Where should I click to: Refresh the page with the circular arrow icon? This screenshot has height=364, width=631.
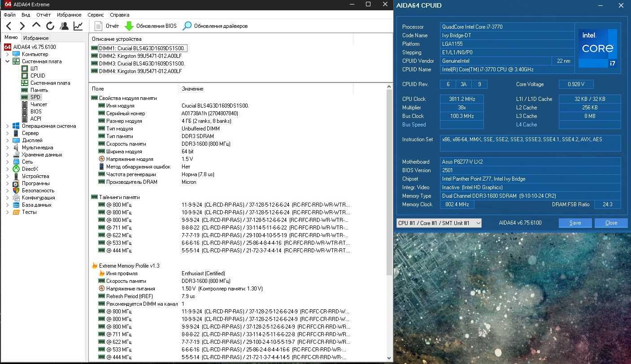(x=50, y=26)
